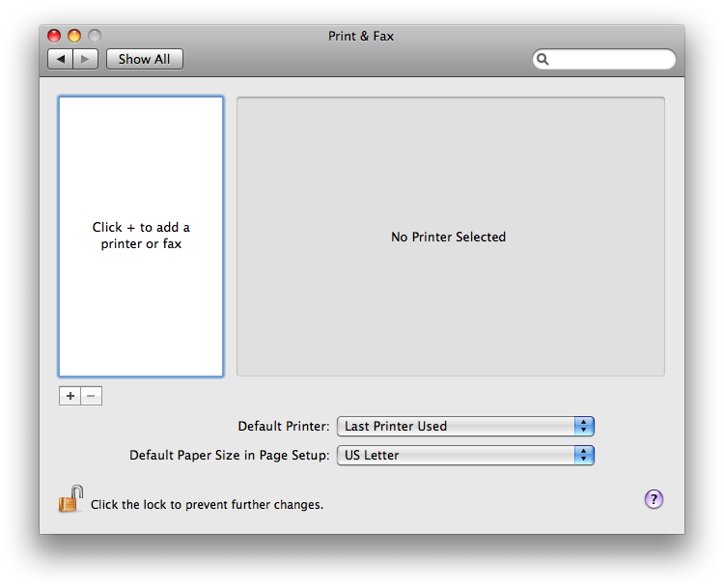The width and height of the screenshot is (724, 588).
Task: Click the gray zoom button in title bar
Action: click(94, 37)
